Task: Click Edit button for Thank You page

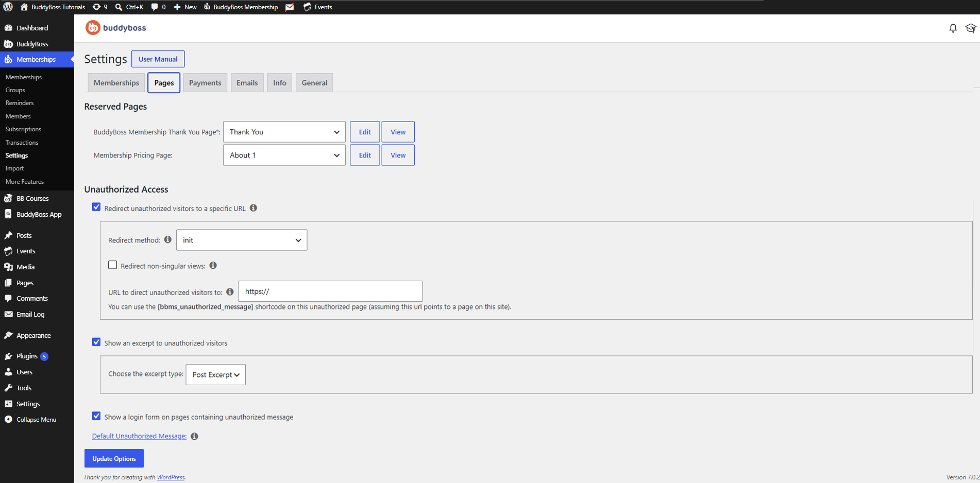Action: pos(365,132)
